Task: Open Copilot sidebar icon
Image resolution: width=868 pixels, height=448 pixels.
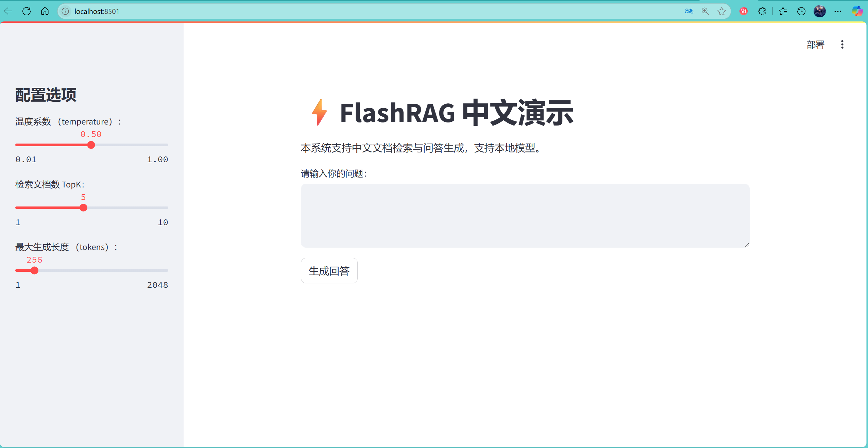Action: point(857,11)
